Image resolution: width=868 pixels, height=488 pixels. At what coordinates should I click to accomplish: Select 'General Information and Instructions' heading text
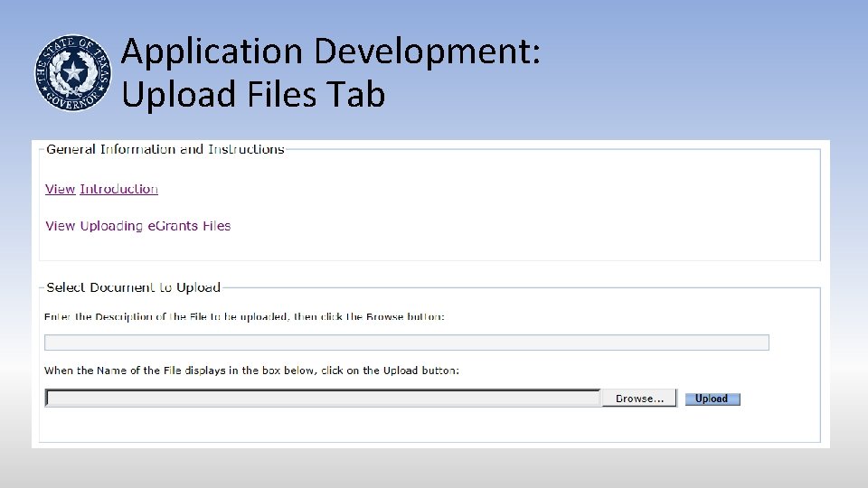[165, 149]
